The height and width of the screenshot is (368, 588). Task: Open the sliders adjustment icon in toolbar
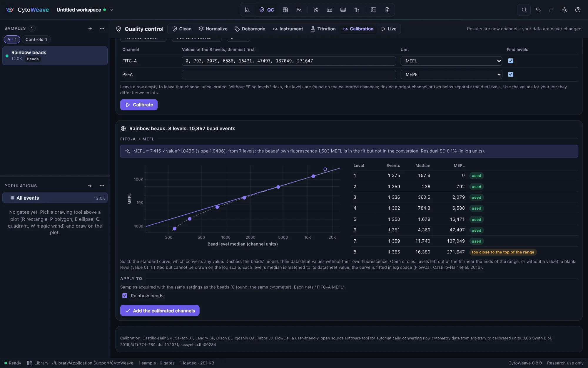(357, 10)
